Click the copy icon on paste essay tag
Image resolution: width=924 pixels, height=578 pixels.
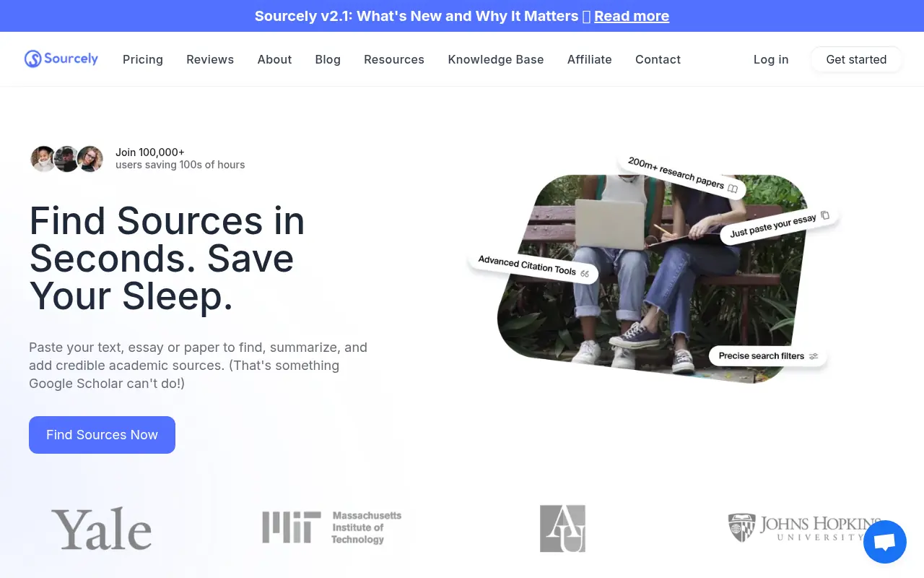click(x=825, y=215)
